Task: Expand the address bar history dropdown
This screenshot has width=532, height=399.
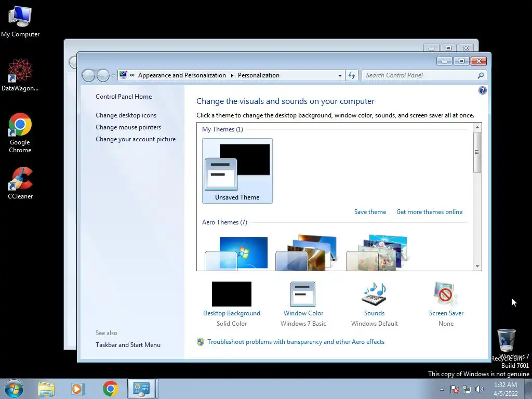Action: (340, 76)
